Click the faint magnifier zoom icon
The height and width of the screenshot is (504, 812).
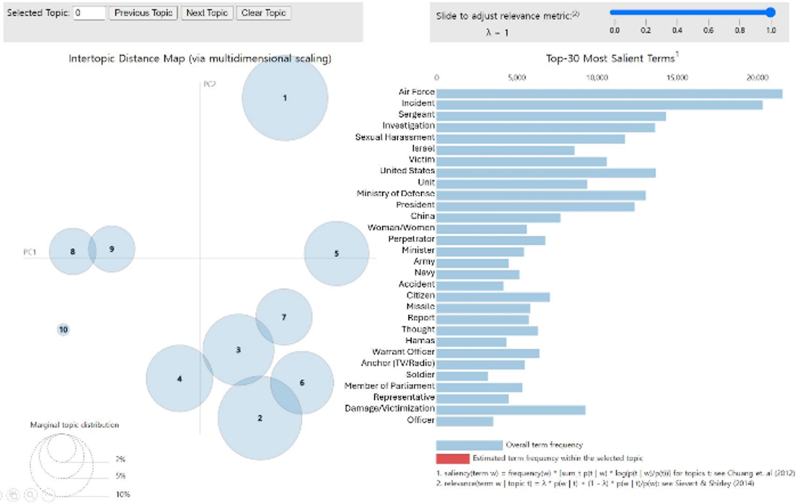point(31,495)
